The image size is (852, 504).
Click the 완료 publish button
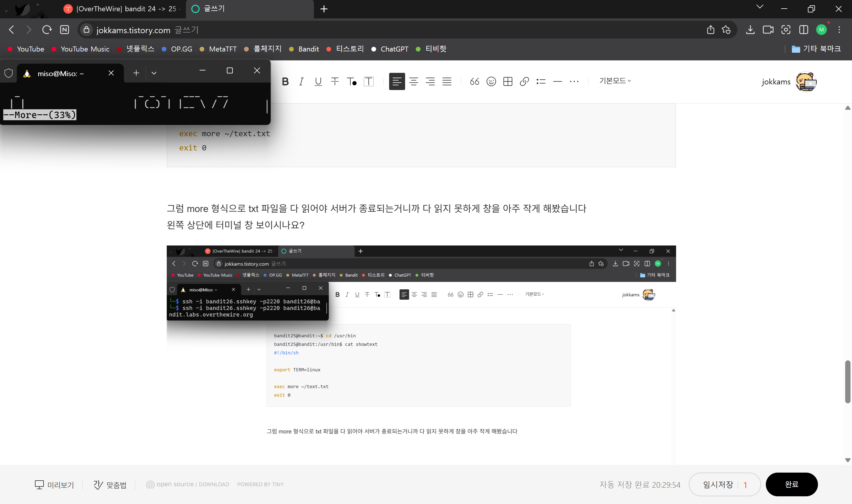coord(791,484)
